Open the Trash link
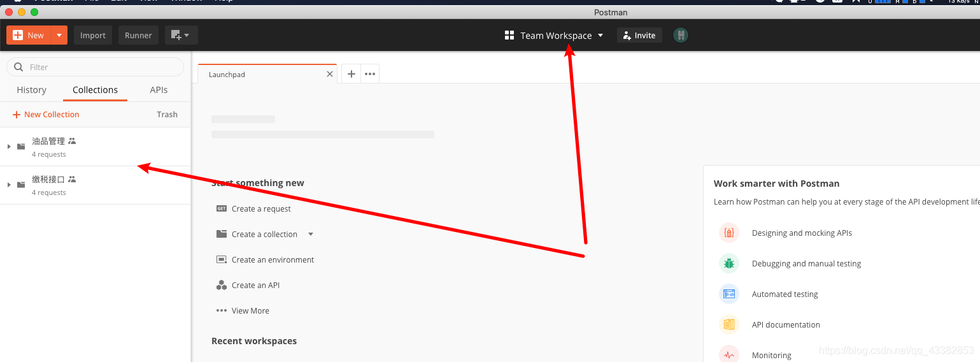 167,115
